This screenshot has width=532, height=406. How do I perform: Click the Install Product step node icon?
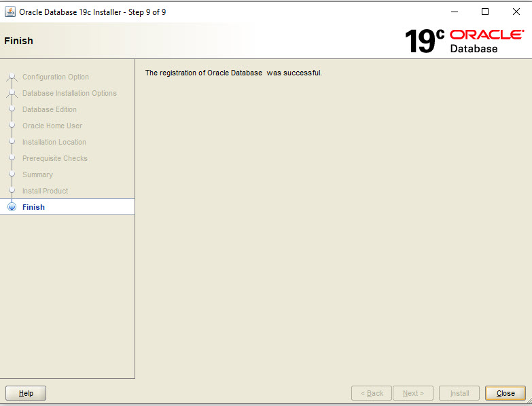coord(12,190)
